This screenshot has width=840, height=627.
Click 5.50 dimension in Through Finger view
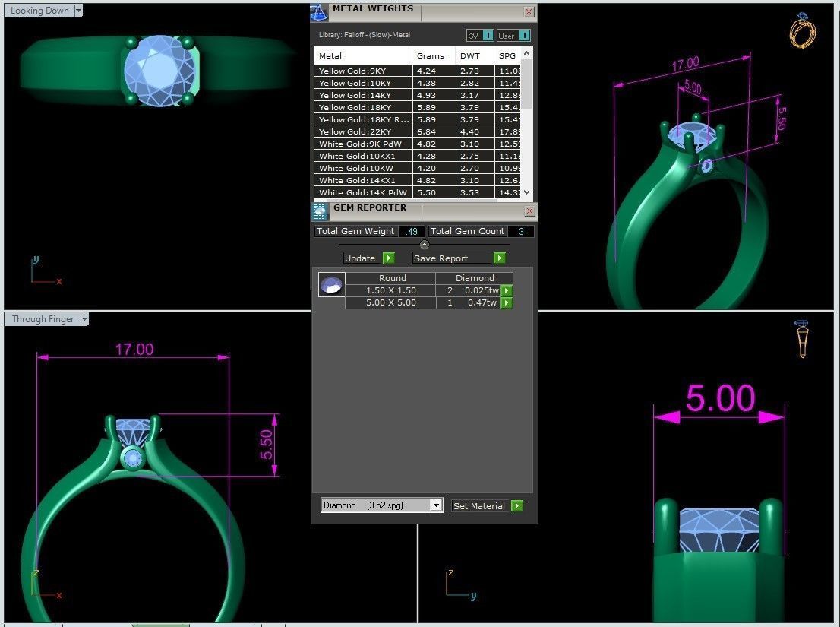(267, 445)
